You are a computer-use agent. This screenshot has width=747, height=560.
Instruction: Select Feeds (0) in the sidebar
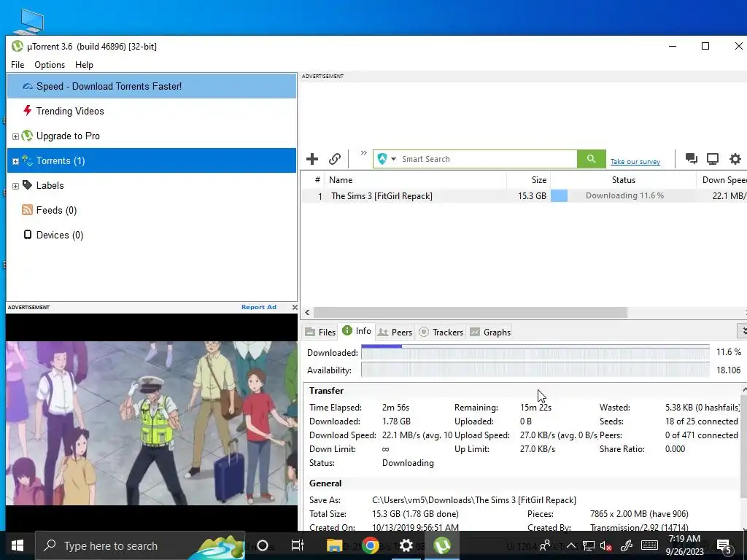click(152, 210)
